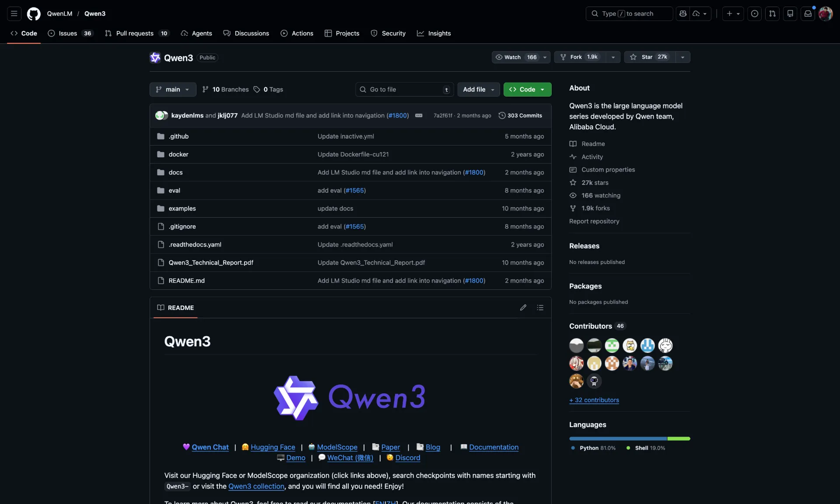Open the Copilot chat icon
The height and width of the screenshot is (504, 840).
click(682, 14)
